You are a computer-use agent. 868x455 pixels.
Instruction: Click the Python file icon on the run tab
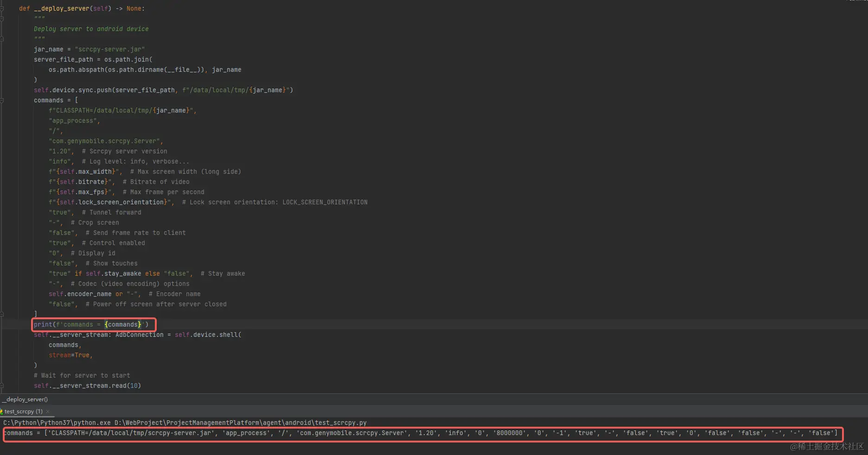coord(3,411)
